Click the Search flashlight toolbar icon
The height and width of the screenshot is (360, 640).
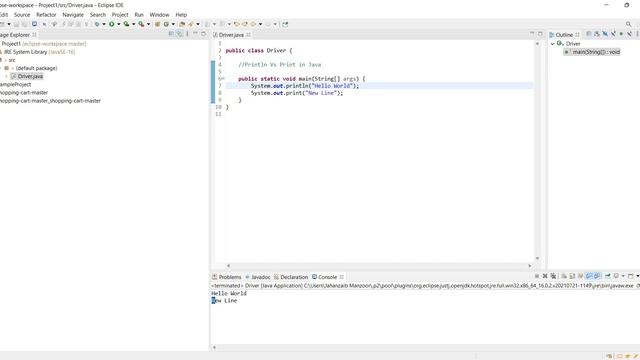(x=191, y=24)
